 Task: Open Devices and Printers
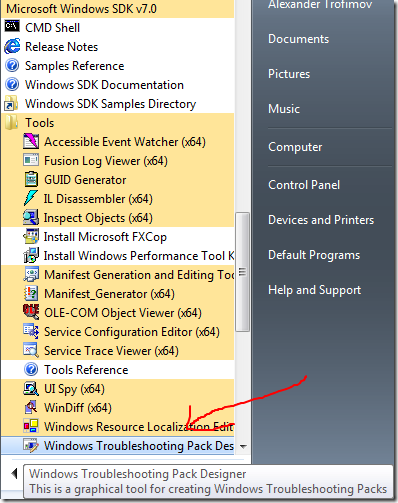coord(321,220)
